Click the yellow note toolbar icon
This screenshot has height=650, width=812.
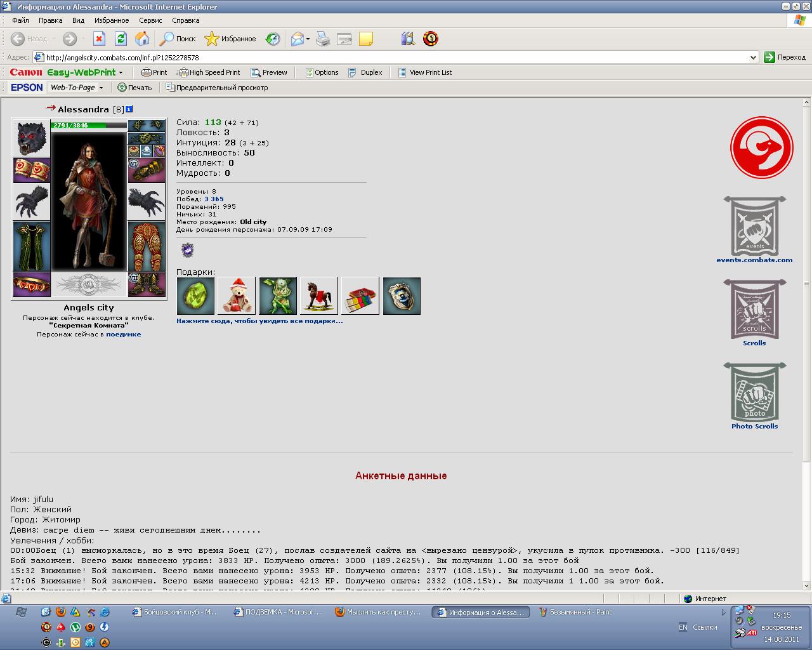pyautogui.click(x=365, y=39)
